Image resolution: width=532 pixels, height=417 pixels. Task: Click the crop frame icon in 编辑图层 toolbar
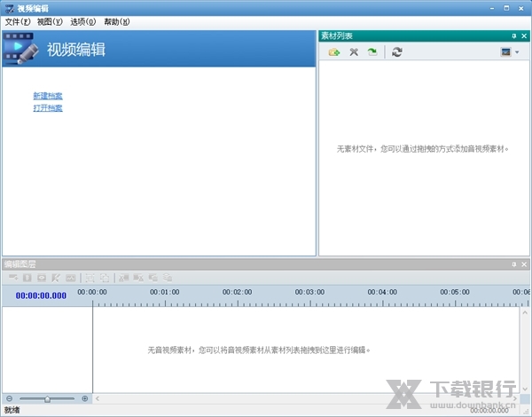[x=90, y=278]
